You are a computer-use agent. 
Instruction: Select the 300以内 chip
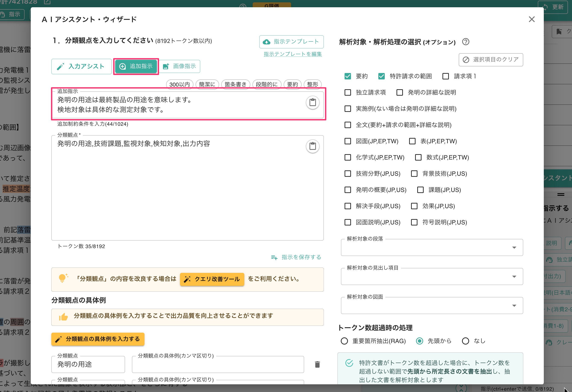coord(180,84)
